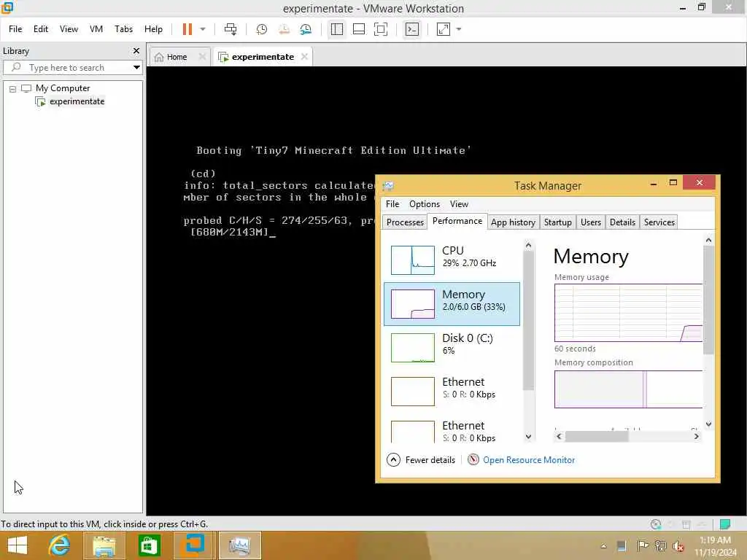The image size is (747, 560).
Task: Open the Edit menu in VMware
Action: [41, 29]
